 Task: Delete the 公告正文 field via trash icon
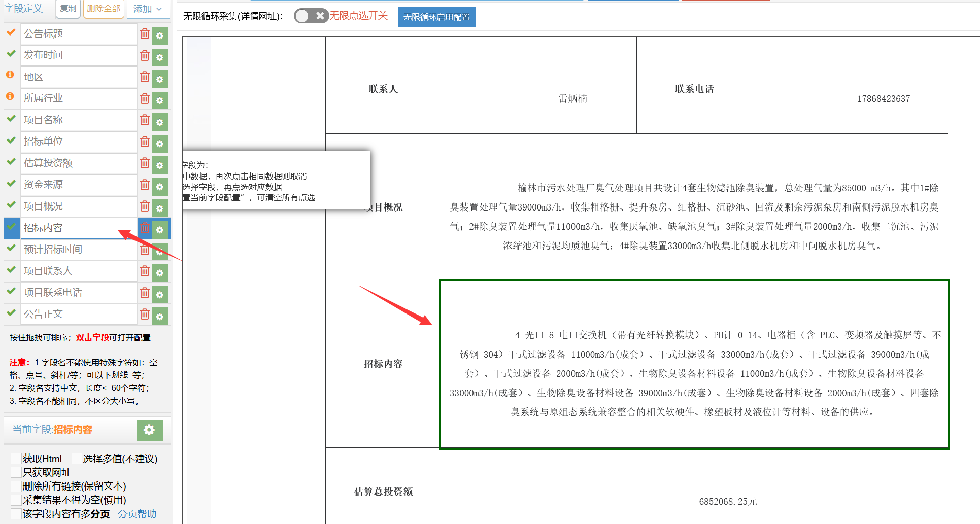145,315
